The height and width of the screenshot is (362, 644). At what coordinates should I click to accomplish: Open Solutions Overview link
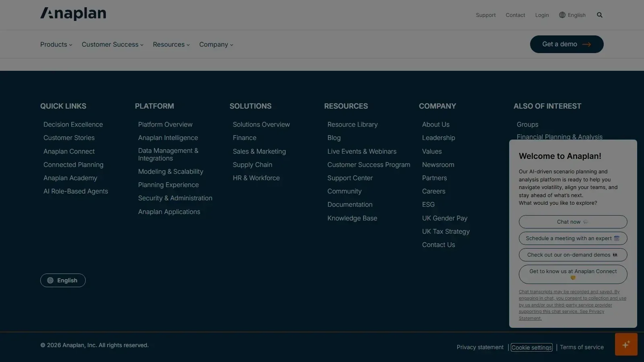[261, 125]
